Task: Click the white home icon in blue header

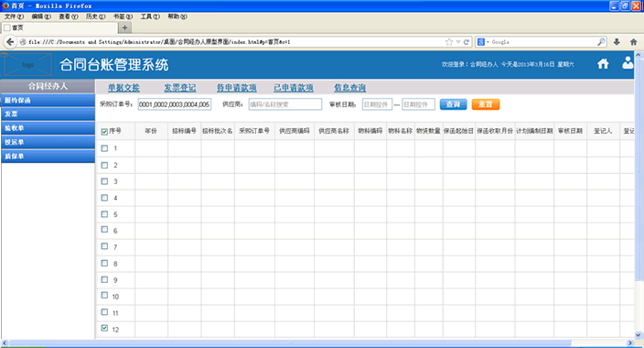Action: 603,64
